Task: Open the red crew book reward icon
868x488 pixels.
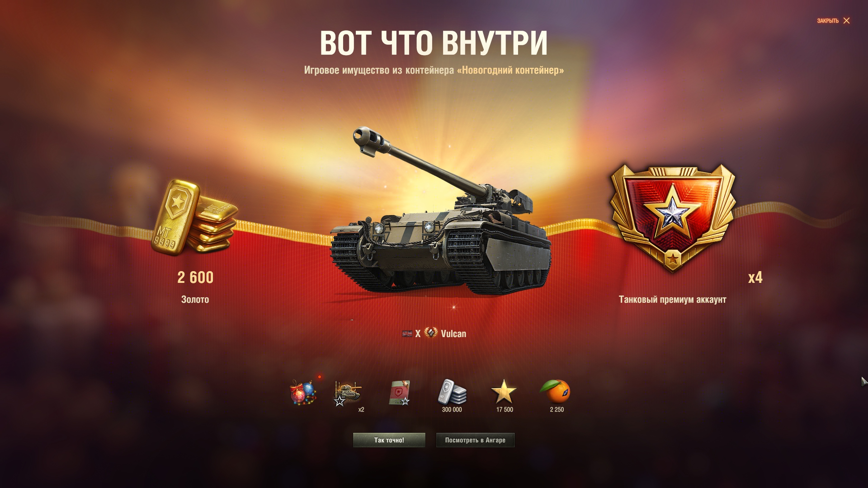Action: click(400, 393)
